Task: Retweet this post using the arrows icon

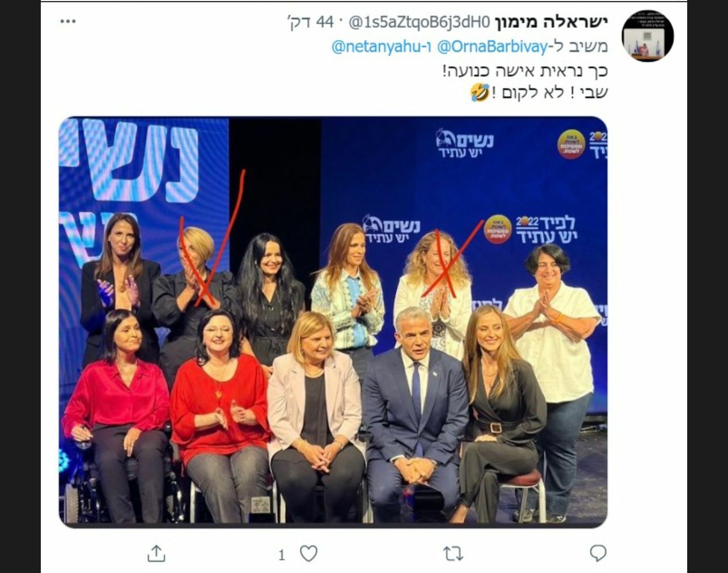Action: tap(452, 554)
